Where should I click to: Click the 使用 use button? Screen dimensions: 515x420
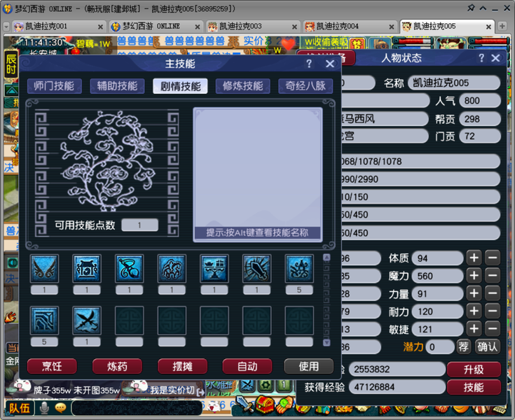[x=309, y=366]
